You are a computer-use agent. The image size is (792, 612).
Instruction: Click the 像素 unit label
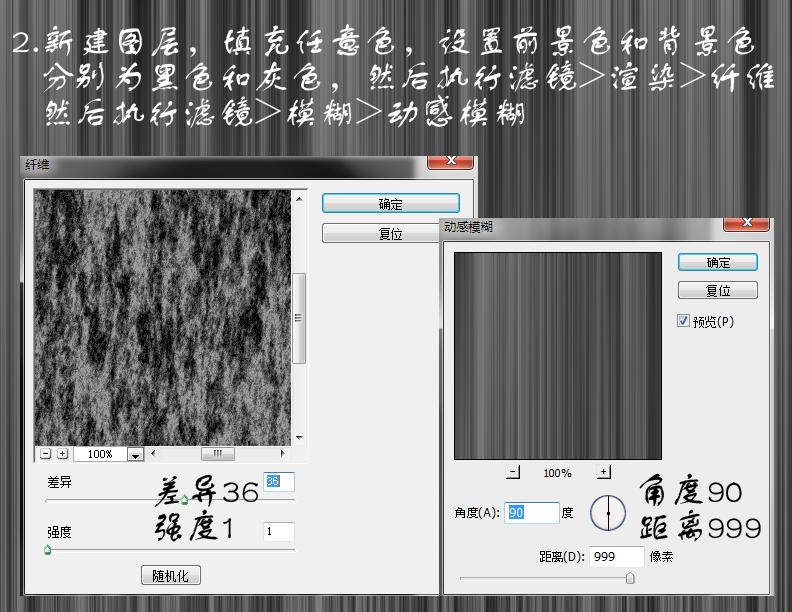[661, 556]
